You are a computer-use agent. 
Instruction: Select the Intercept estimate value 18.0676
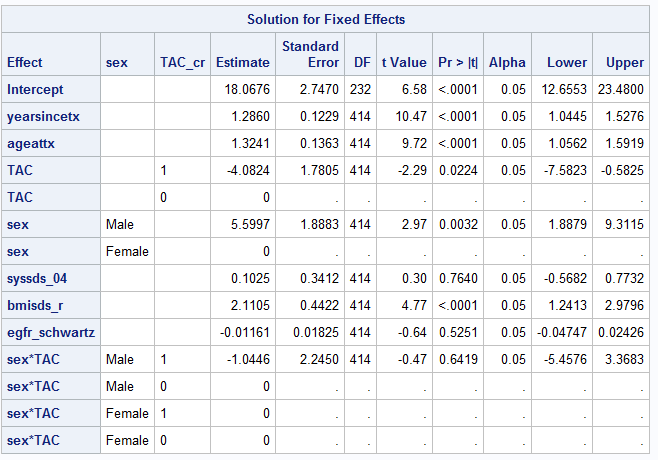[x=248, y=90]
